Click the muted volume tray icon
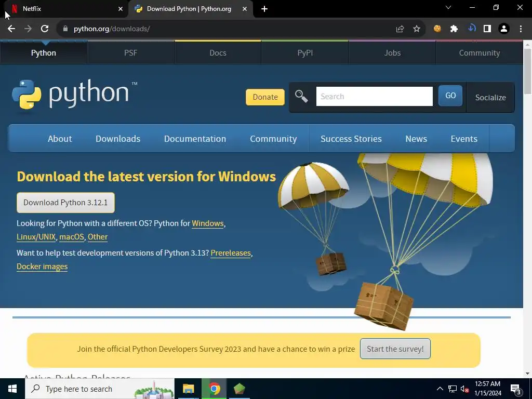The image size is (532, 399). coord(464,389)
